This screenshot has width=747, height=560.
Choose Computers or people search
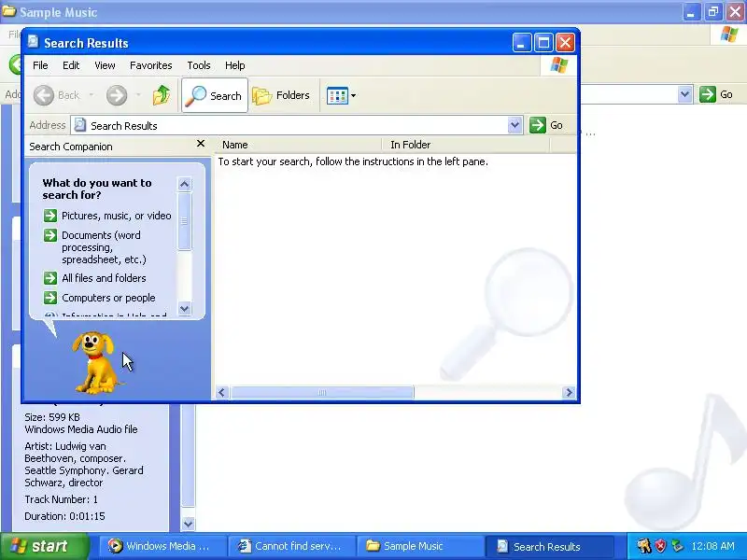click(108, 298)
